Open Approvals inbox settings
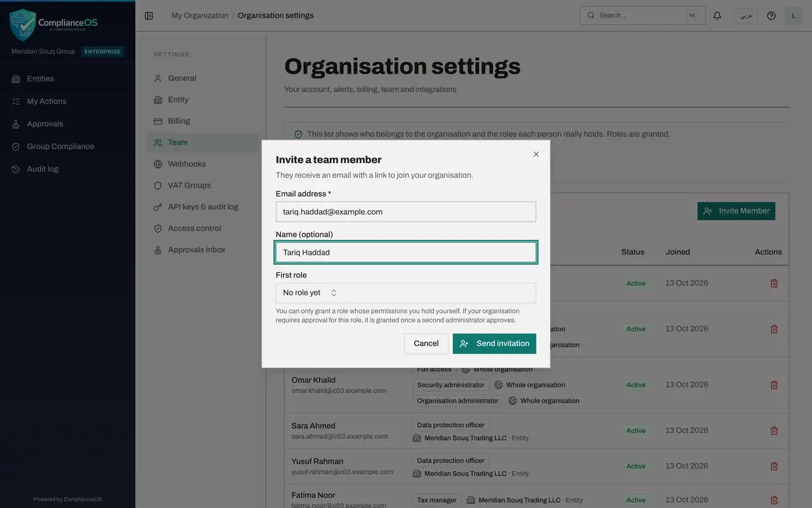The image size is (812, 508). (x=204, y=250)
